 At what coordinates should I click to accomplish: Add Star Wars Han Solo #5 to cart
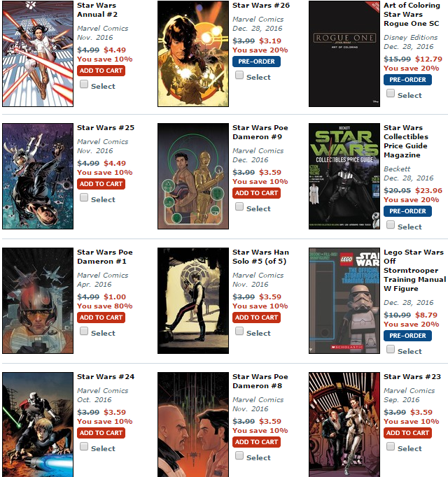tap(256, 318)
